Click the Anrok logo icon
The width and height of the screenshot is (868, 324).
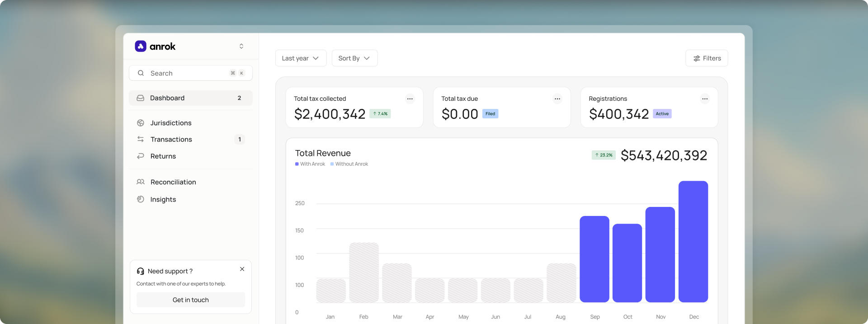coord(141,46)
